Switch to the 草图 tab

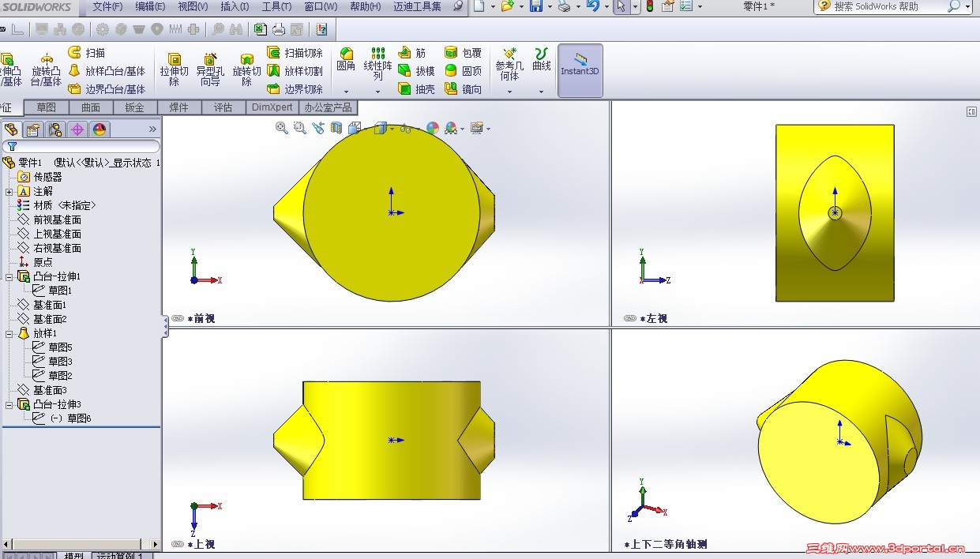[x=47, y=107]
